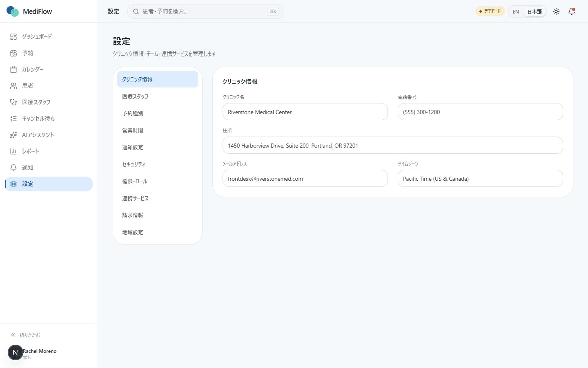Open the 請求情報 settings tab

tap(158, 215)
